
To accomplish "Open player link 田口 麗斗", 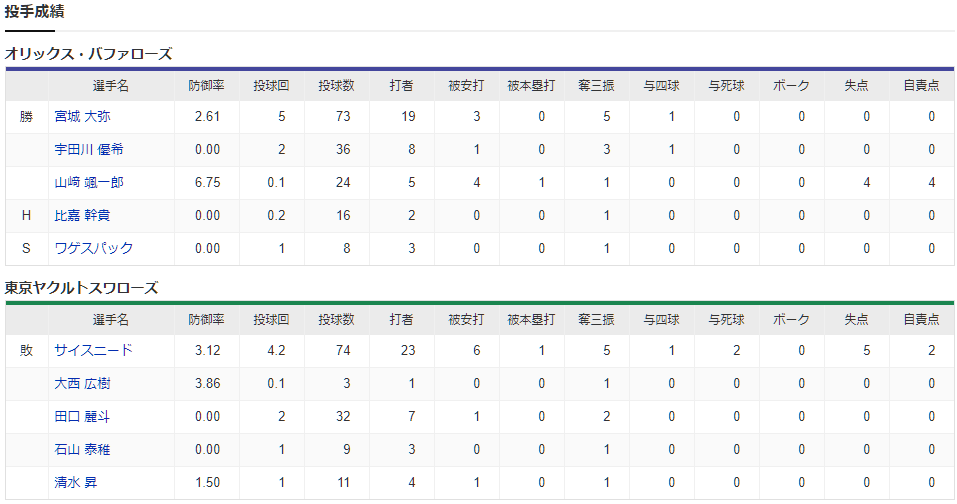I will click(x=82, y=416).
